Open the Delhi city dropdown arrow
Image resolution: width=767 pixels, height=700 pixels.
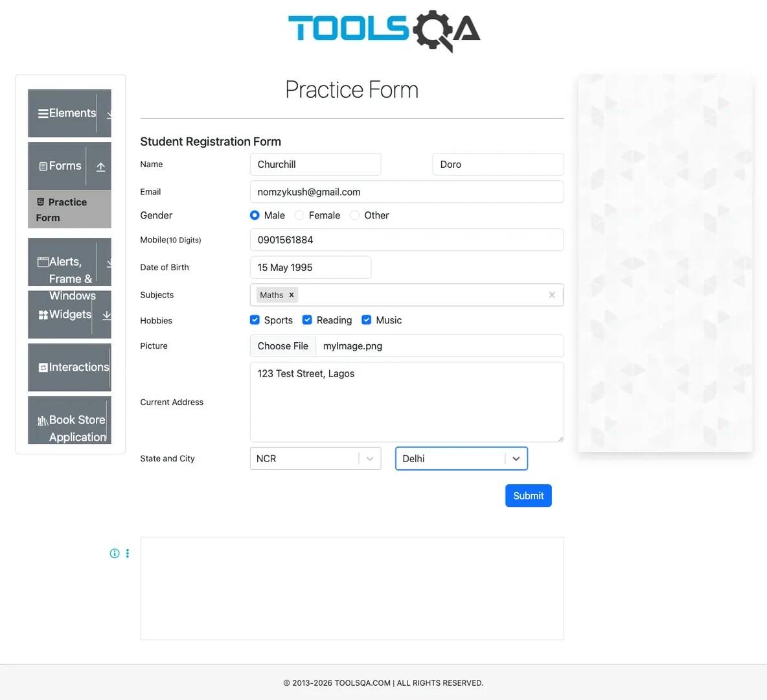click(x=516, y=459)
